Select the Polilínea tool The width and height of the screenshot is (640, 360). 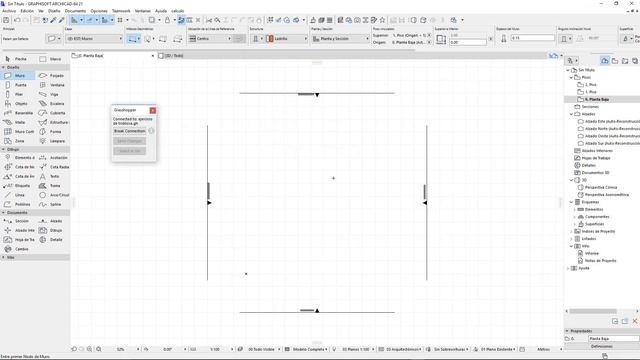pyautogui.click(x=18, y=204)
